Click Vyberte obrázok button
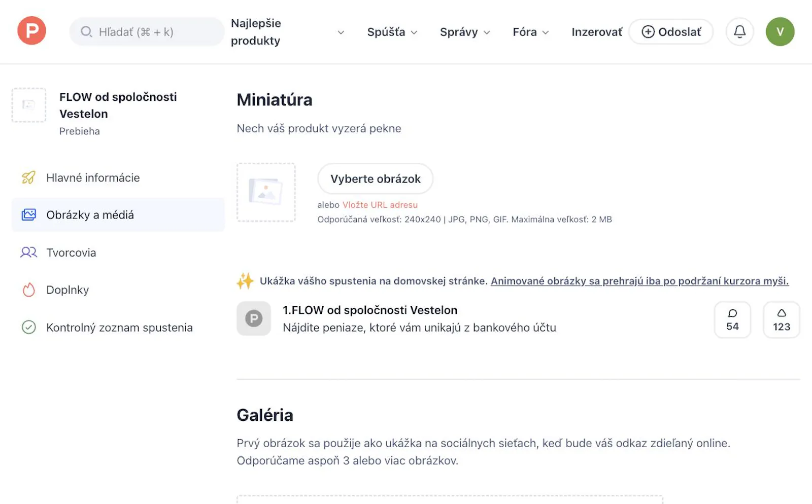812x504 pixels. coord(376,178)
